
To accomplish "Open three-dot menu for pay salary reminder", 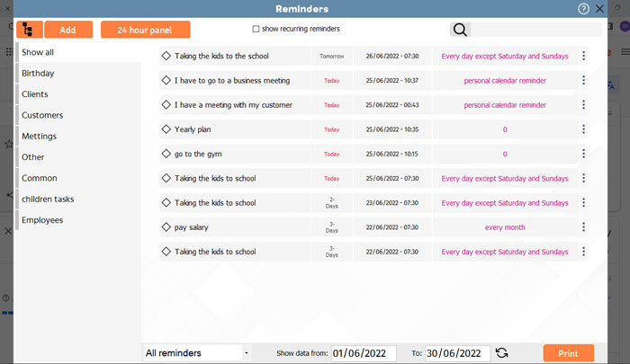I will tap(583, 227).
